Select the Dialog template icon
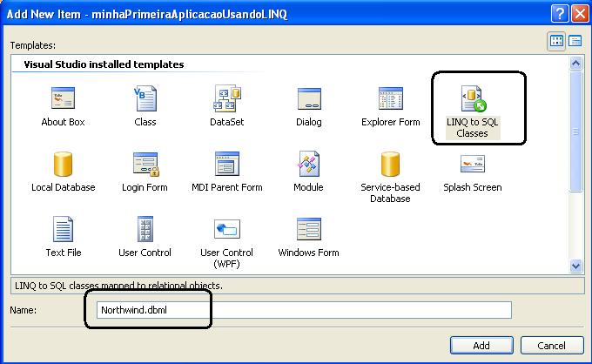The height and width of the screenshot is (364, 592). click(309, 98)
